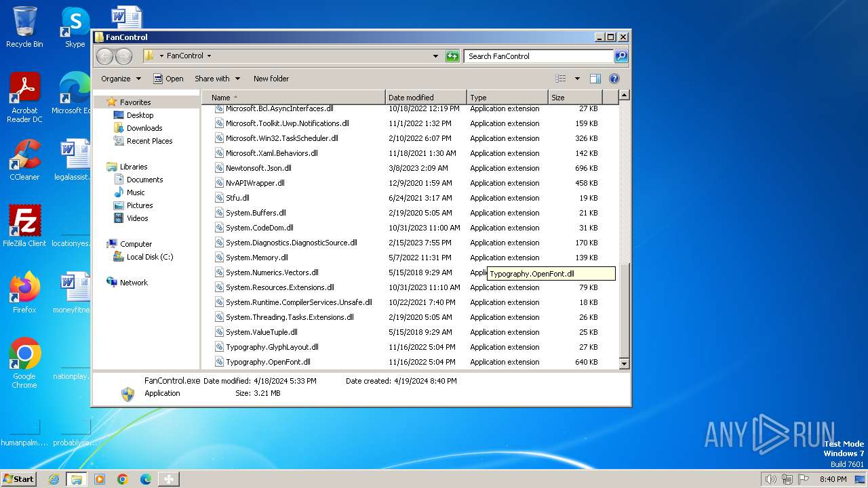Open Windows Media Player from the taskbar
Screen dimensions: 868x488
coord(100,479)
